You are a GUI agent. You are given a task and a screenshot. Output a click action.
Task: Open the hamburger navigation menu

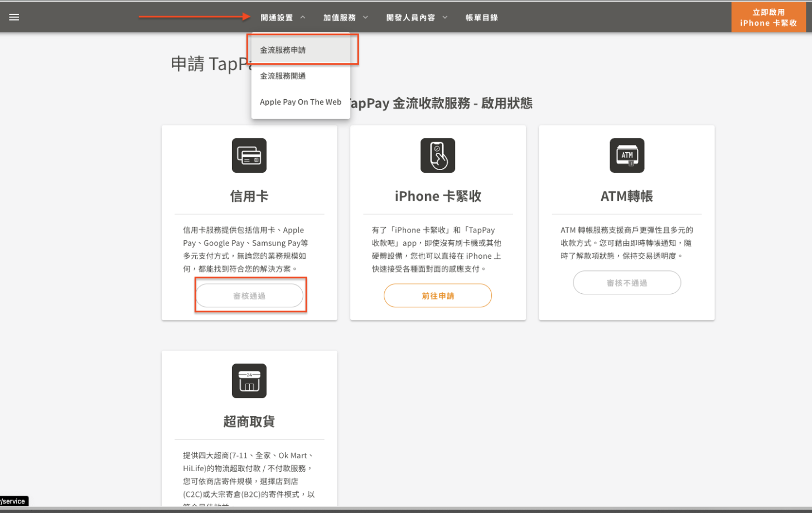click(14, 16)
